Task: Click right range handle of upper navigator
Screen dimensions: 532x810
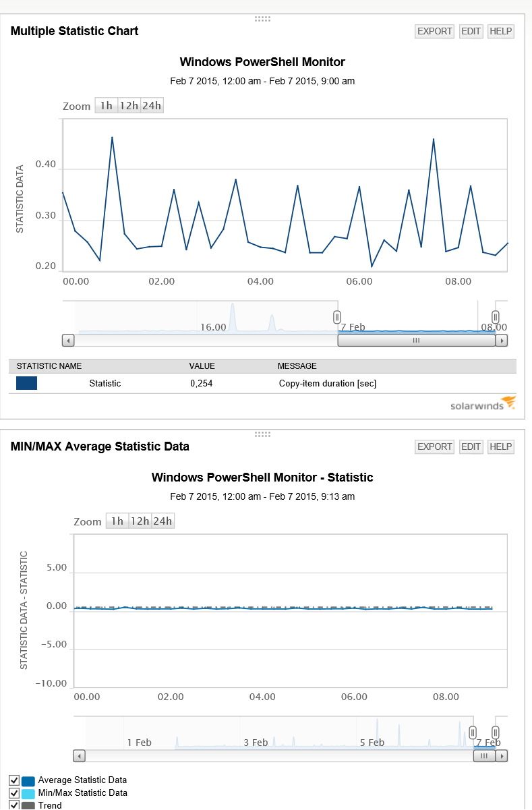Action: pos(496,317)
